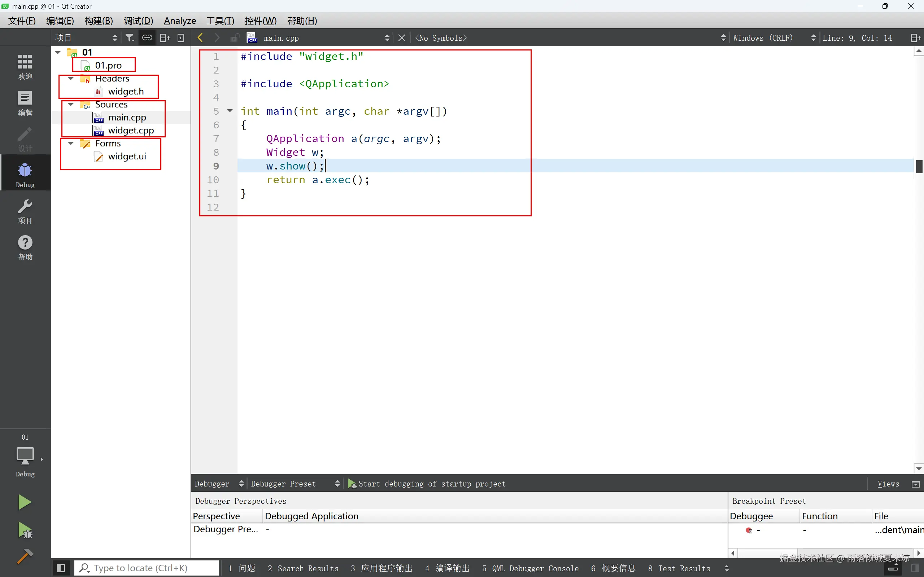Open the Search Results output tab
This screenshot has height=577, width=924.
(x=303, y=568)
